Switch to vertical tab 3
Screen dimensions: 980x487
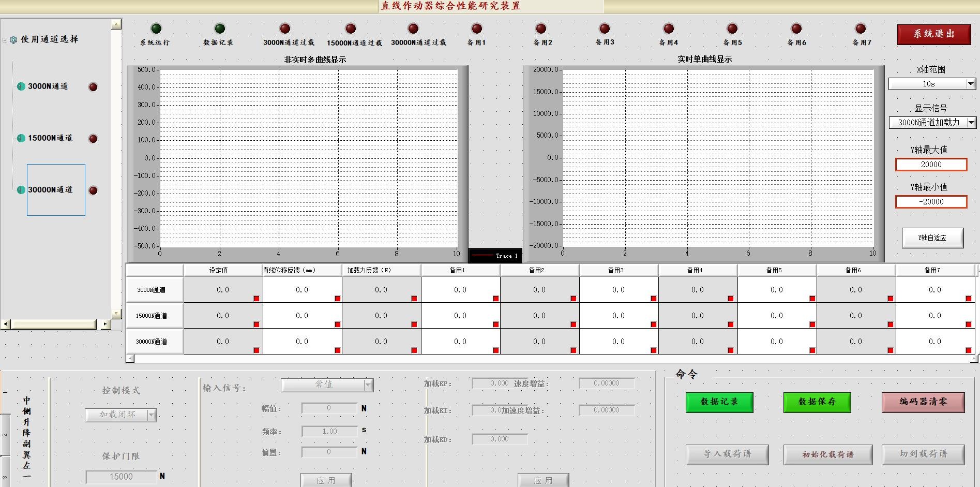tap(5, 472)
